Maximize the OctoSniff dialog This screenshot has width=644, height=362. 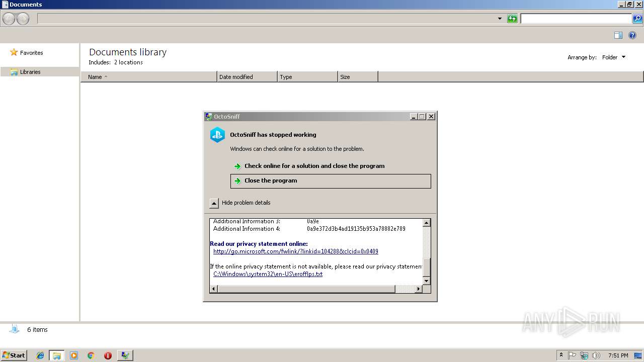[422, 117]
